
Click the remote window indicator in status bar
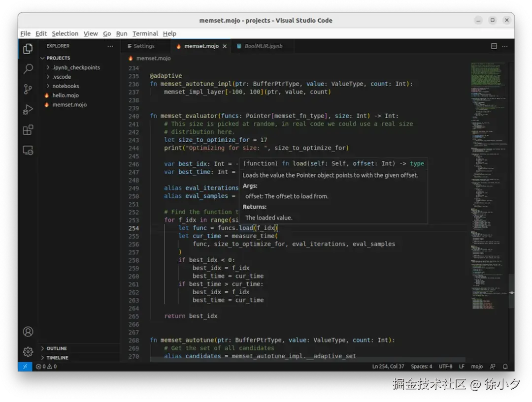[x=25, y=367]
